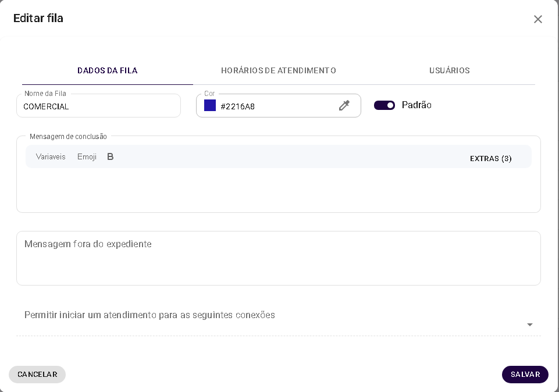Select the DADOS DA FILA tab
559x392 pixels.
tap(107, 70)
